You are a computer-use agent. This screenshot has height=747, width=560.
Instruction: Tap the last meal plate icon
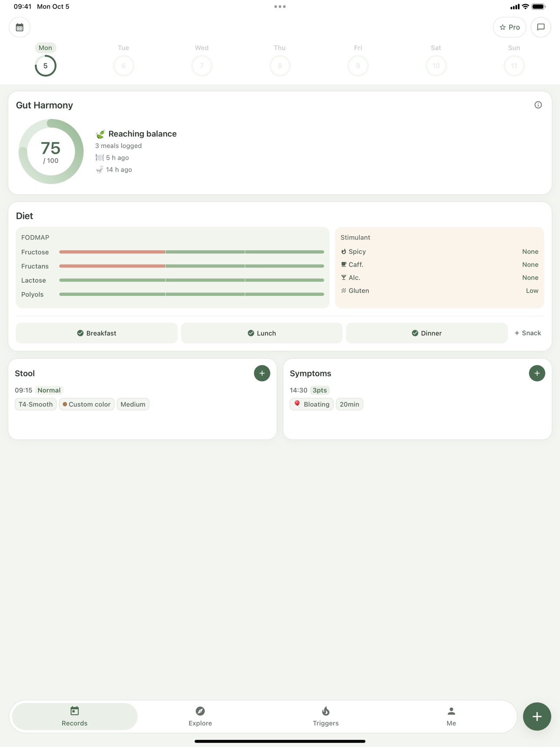(x=99, y=158)
